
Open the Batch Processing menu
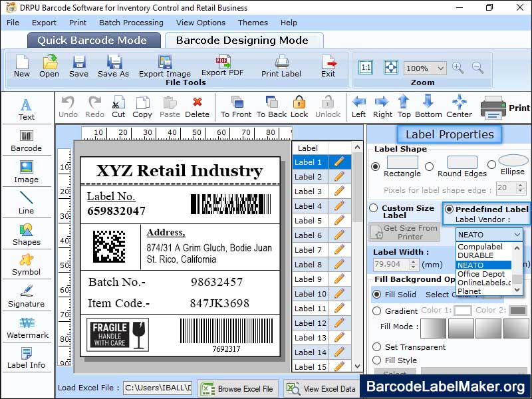pos(131,22)
